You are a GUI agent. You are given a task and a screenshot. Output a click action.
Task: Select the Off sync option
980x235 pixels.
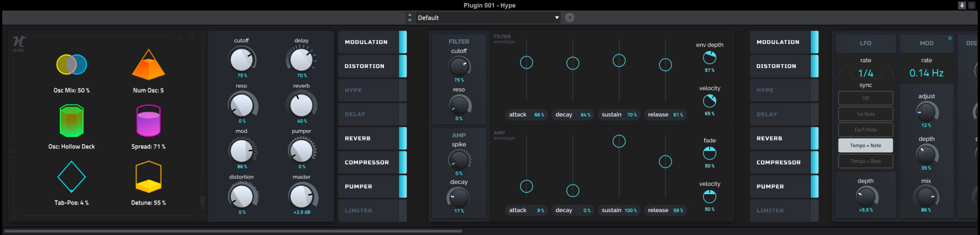(x=866, y=98)
